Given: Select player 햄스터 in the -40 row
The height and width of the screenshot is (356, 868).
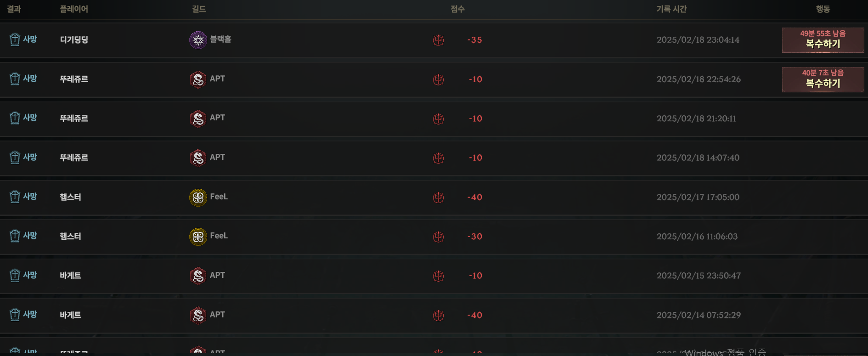Looking at the screenshot, I should coord(70,197).
